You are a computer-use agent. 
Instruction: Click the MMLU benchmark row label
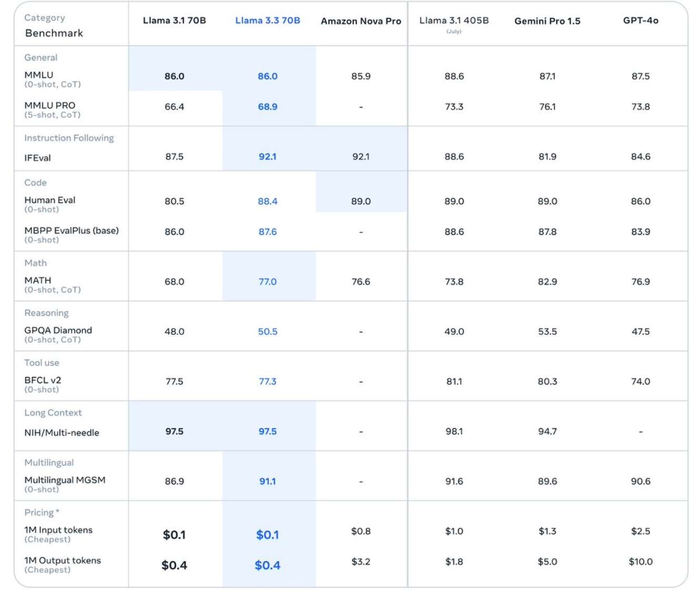point(39,75)
